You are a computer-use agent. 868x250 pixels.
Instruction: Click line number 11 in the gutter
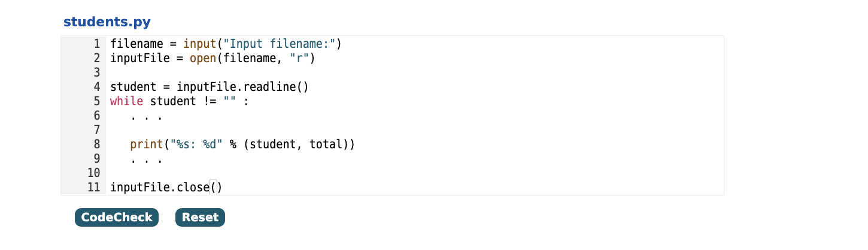(x=93, y=187)
